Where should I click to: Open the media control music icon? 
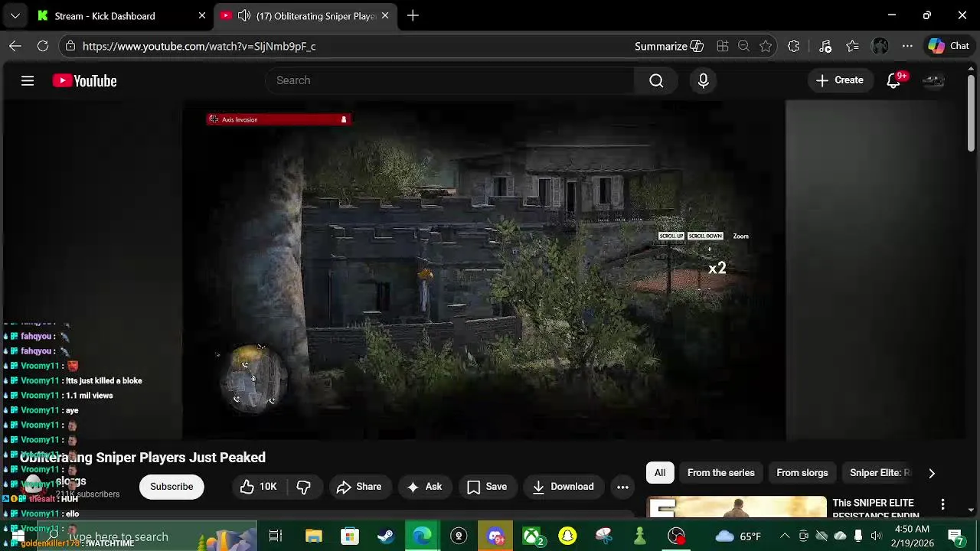coord(825,46)
